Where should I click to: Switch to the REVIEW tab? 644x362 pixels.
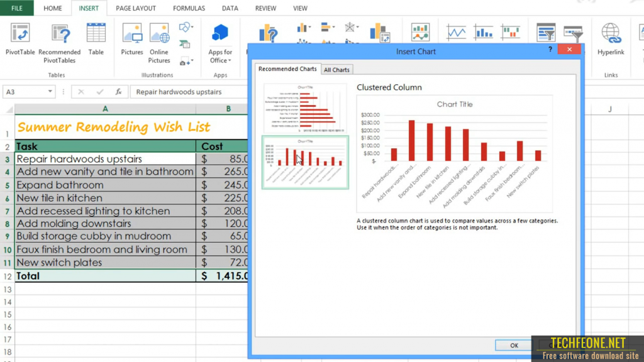click(266, 8)
